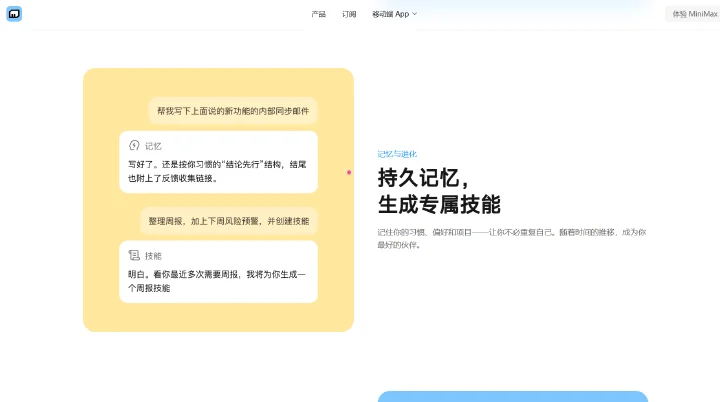This screenshot has width=720, height=402.
Task: Expand the 移动端 App dropdown
Action: tap(394, 14)
